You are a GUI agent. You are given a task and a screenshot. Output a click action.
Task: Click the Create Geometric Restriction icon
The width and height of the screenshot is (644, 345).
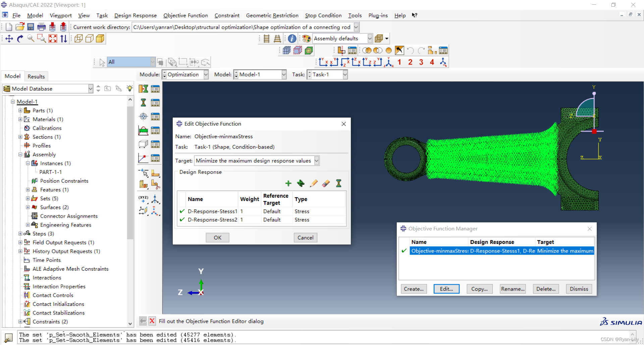click(143, 144)
